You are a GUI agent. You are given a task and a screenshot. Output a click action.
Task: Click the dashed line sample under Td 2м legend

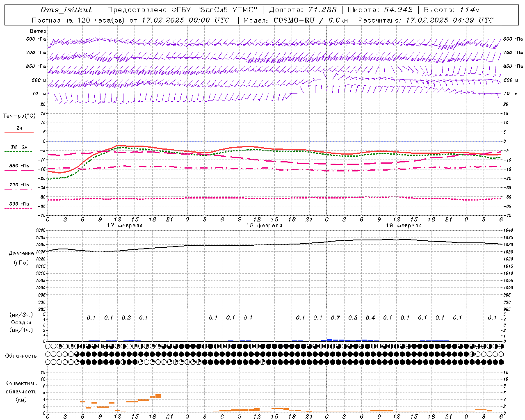pyautogui.click(x=18, y=152)
